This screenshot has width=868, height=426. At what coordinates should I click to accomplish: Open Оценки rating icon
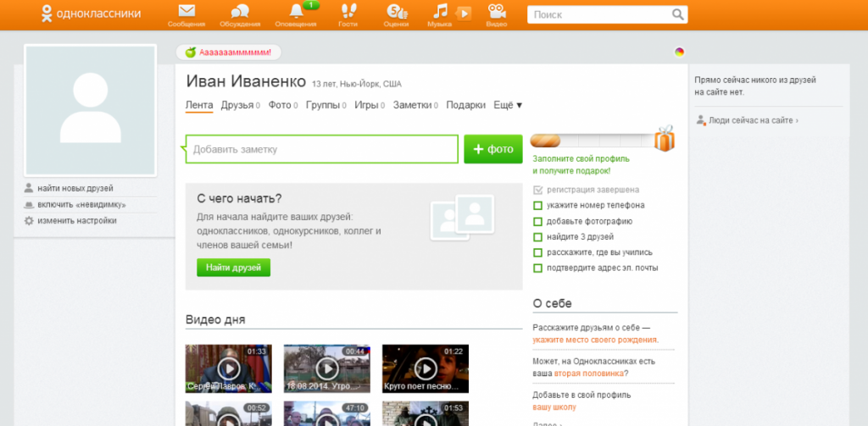[396, 11]
